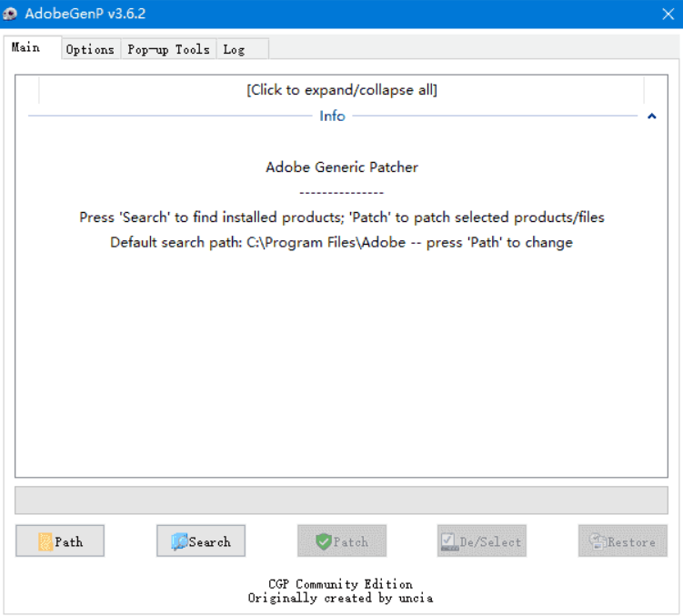Click the checkbox icon on De/Select button
The width and height of the screenshot is (683, 616).
(449, 542)
